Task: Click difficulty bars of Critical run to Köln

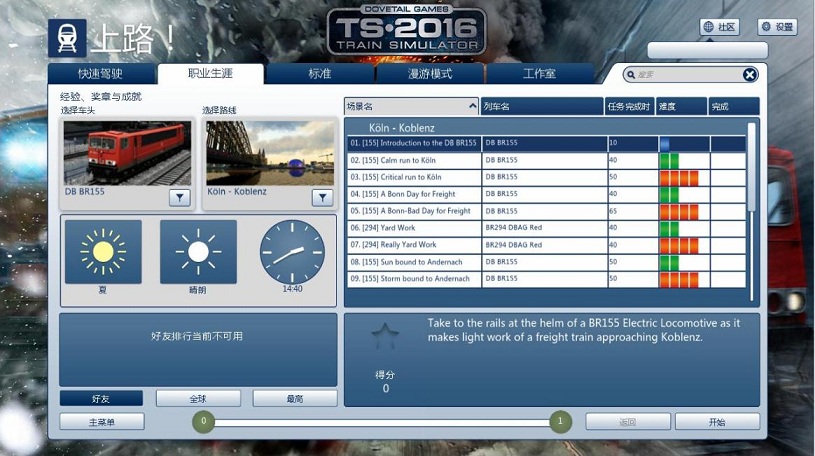Action: pyautogui.click(x=679, y=178)
